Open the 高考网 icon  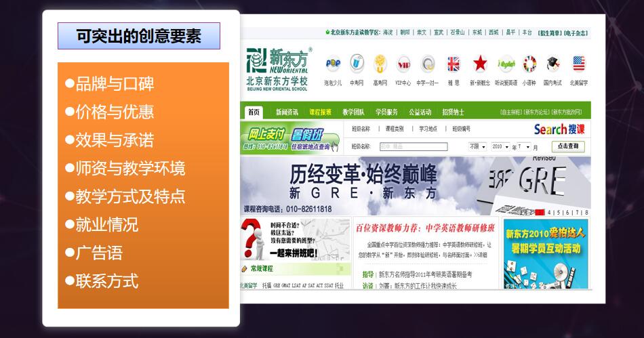tap(380, 64)
